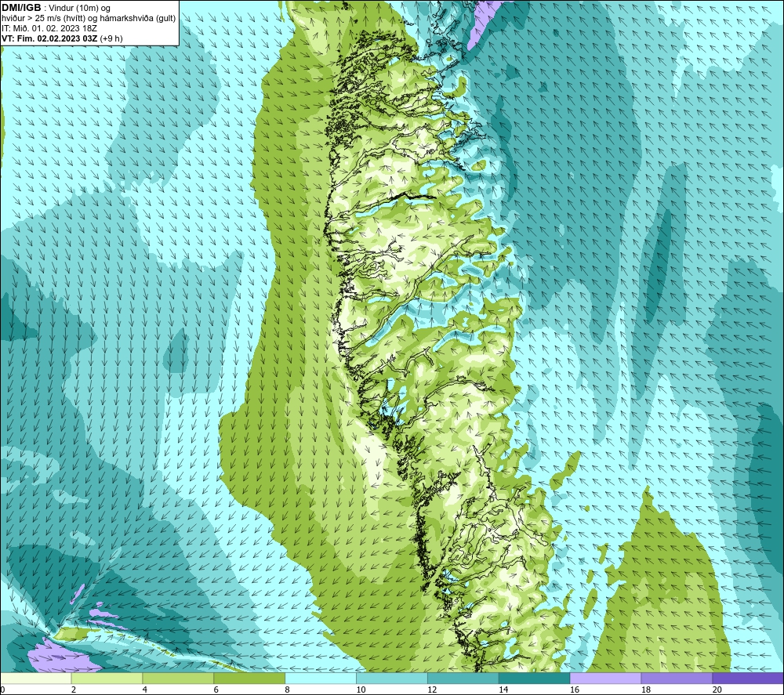The image size is (784, 695).
Task: Click the 8–10 m/s pale cyan swatch
Action: coord(321,678)
